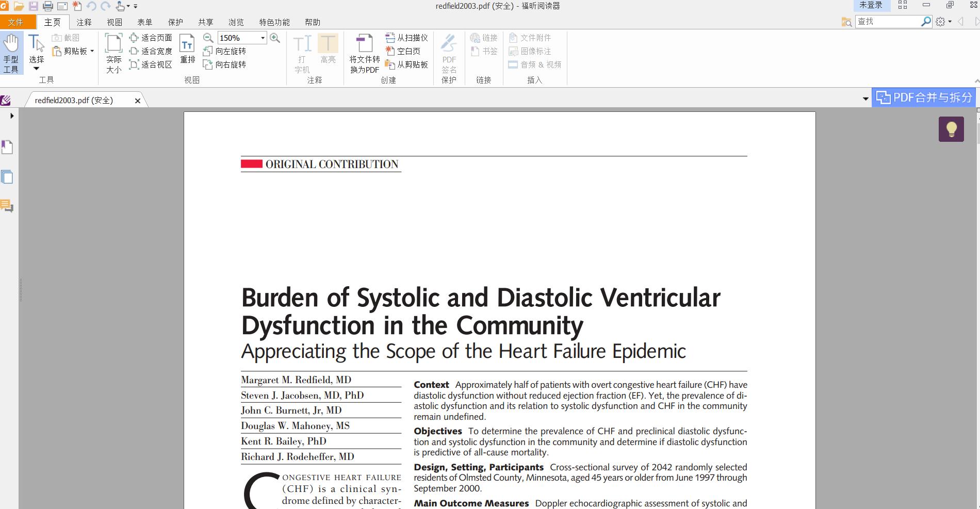The height and width of the screenshot is (509, 980).
Task: Click the PDF合并与拆分 button
Action: click(x=924, y=97)
